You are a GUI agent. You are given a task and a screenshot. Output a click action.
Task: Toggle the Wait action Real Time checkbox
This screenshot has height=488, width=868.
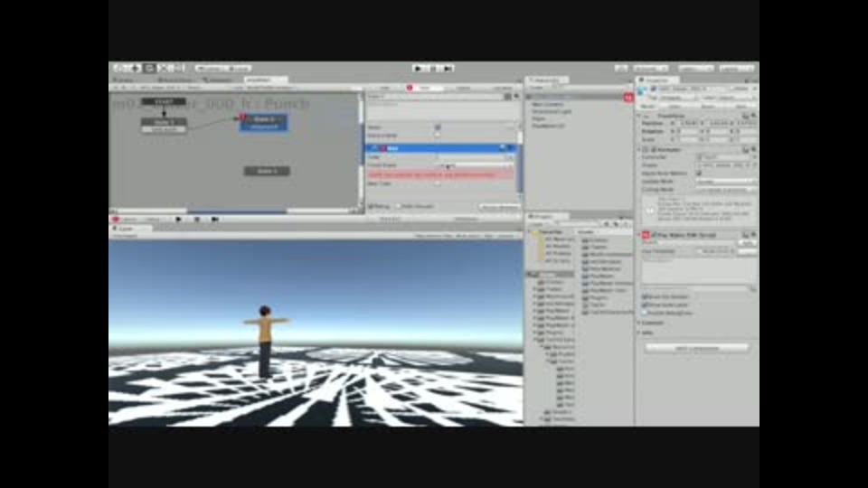click(438, 183)
